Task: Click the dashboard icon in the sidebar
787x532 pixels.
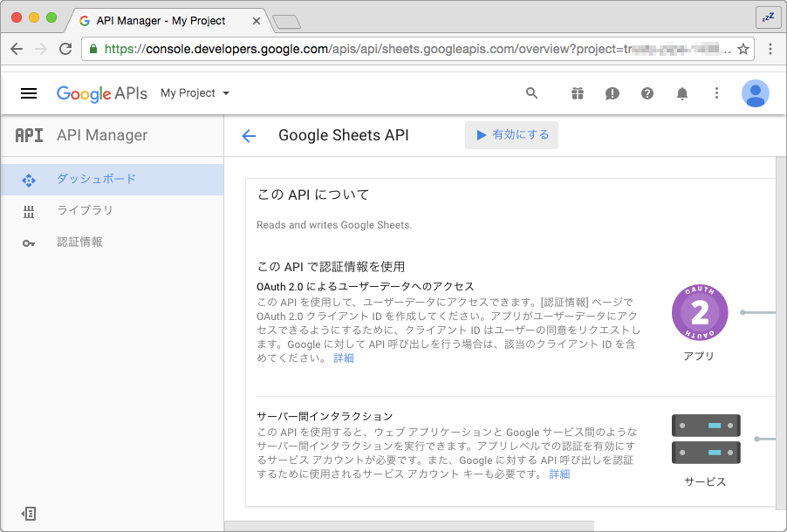Action: (x=29, y=180)
